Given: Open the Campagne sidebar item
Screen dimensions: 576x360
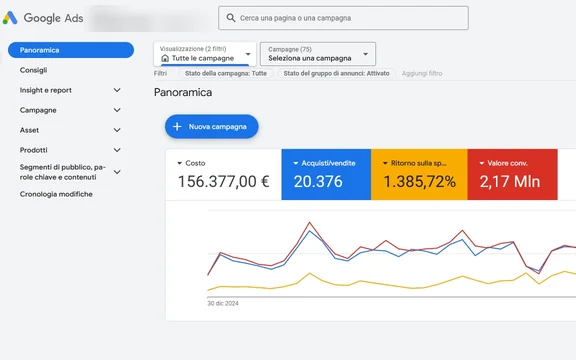Looking at the screenshot, I should 38,110.
